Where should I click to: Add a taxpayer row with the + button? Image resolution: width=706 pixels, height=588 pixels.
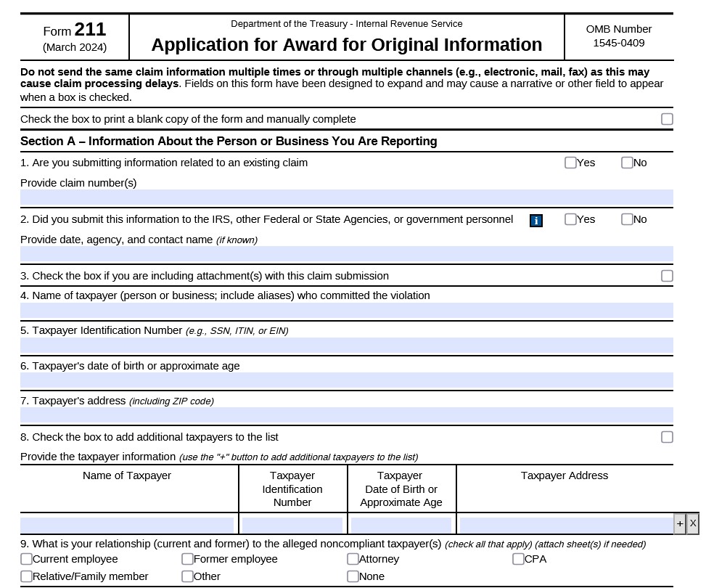tap(679, 523)
